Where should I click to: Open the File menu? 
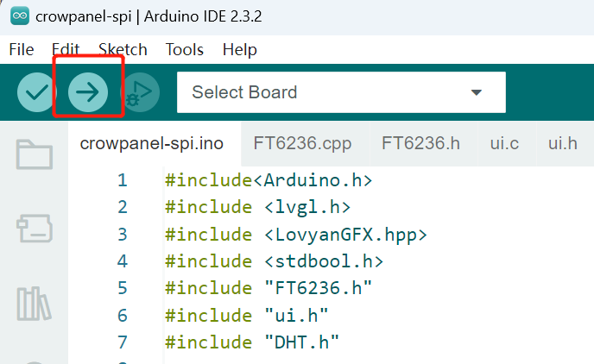22,49
